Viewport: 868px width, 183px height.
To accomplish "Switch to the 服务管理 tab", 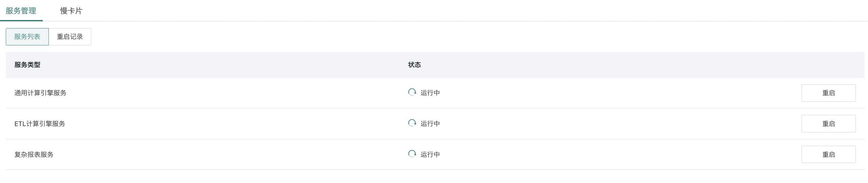I will [21, 11].
